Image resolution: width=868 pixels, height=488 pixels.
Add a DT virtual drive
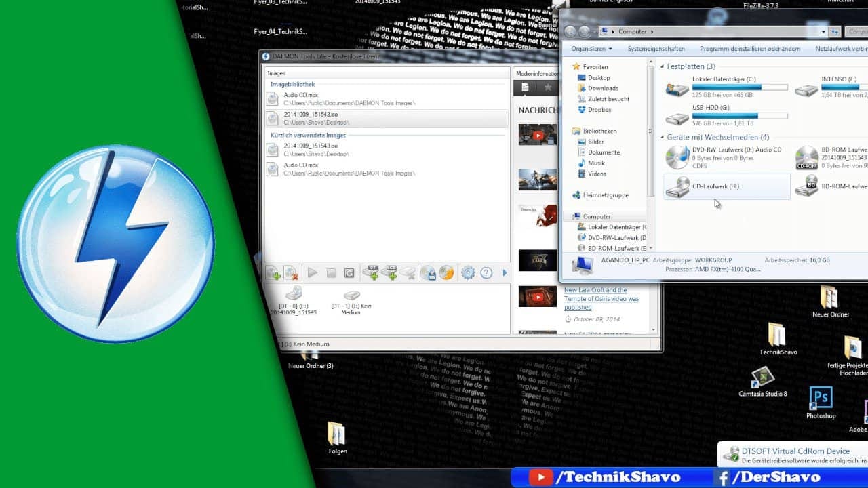371,272
